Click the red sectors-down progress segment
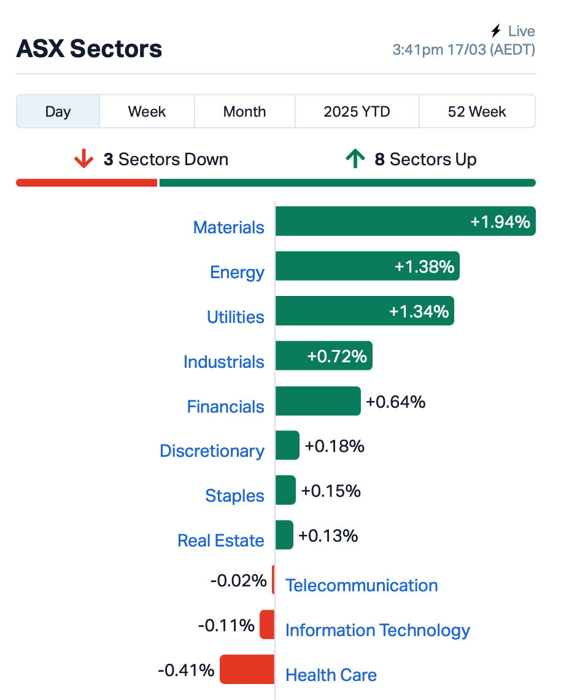The width and height of the screenshot is (588, 700). [x=87, y=182]
